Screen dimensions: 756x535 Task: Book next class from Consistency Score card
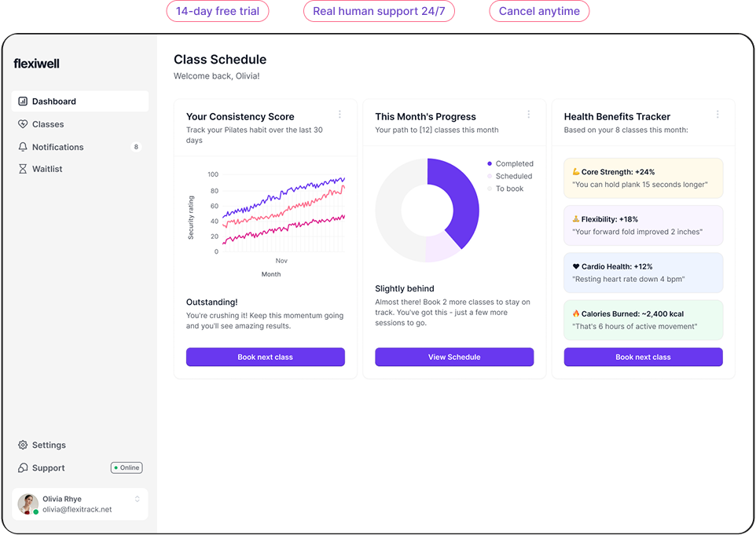coord(265,357)
